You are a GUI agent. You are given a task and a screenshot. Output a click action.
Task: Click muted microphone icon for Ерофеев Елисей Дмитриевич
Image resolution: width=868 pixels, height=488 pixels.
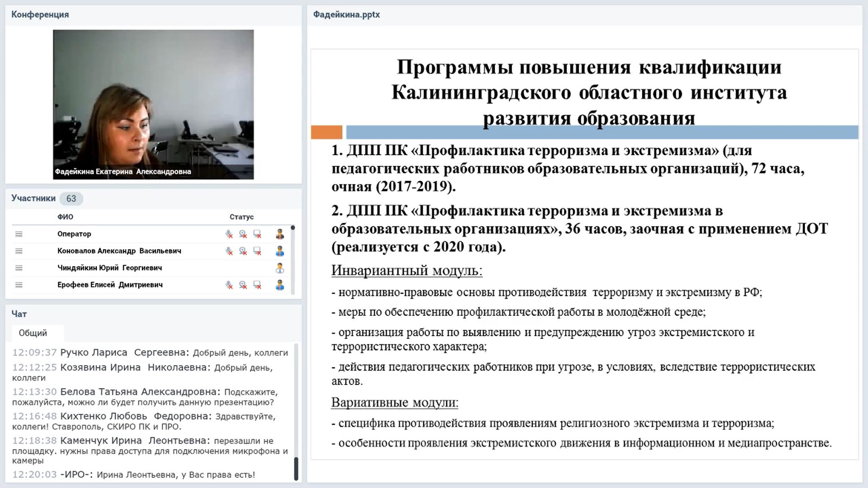(229, 285)
